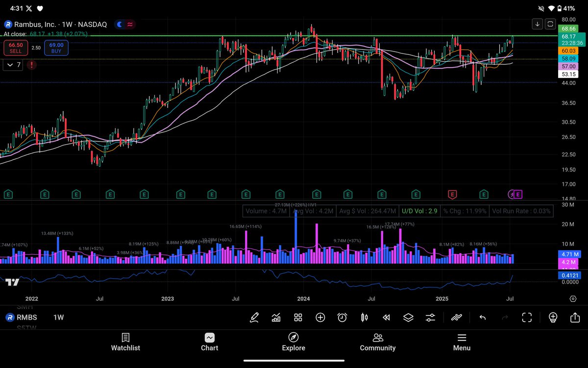
Task: Tap the 0.4121 indicator value label
Action: point(569,276)
